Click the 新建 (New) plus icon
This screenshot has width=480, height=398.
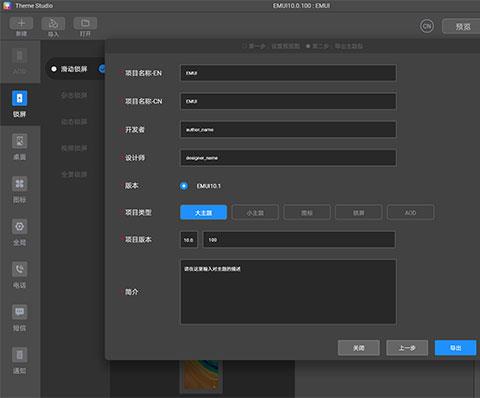[x=21, y=23]
